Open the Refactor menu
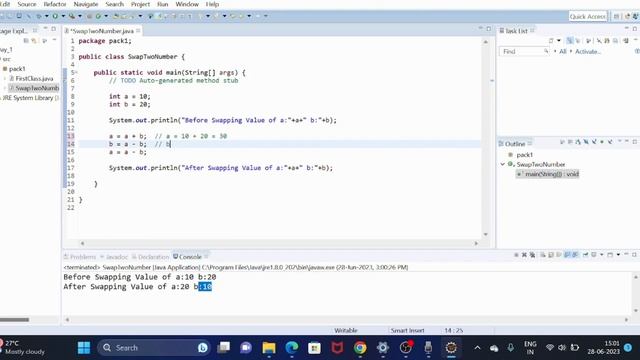Screen dimensions: 640x360 tap(55, 4)
